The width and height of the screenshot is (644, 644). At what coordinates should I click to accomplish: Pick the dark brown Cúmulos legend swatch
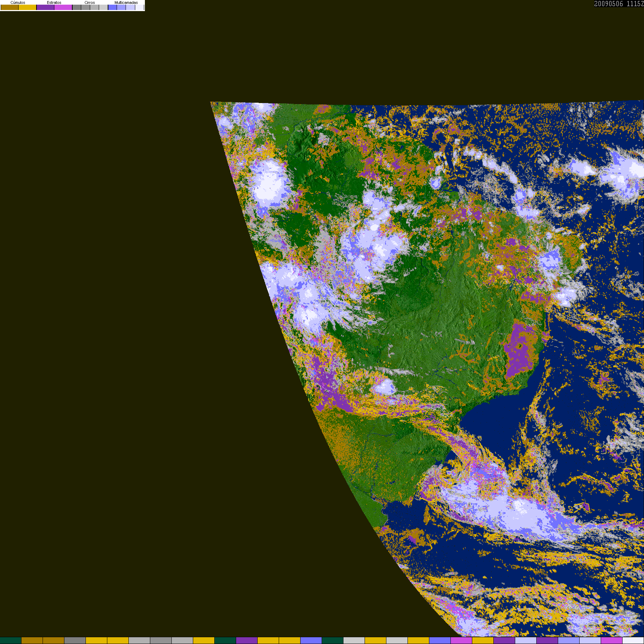point(10,7)
